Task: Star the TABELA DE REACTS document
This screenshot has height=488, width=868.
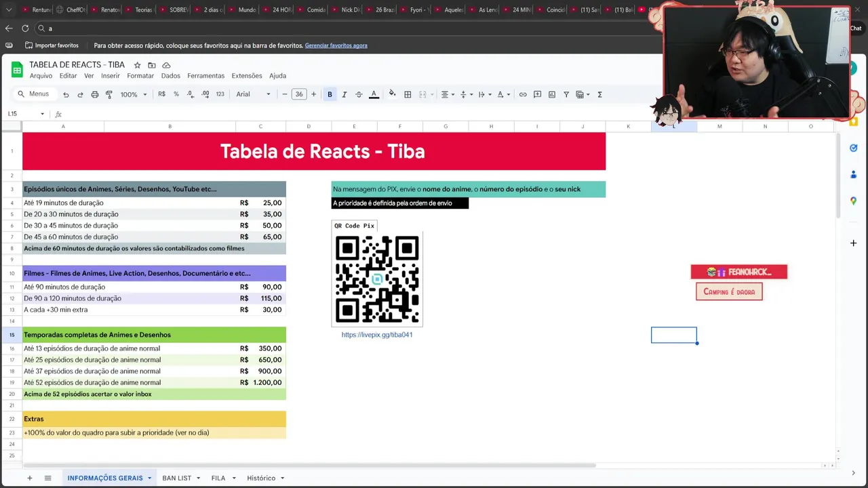Action: 137,65
